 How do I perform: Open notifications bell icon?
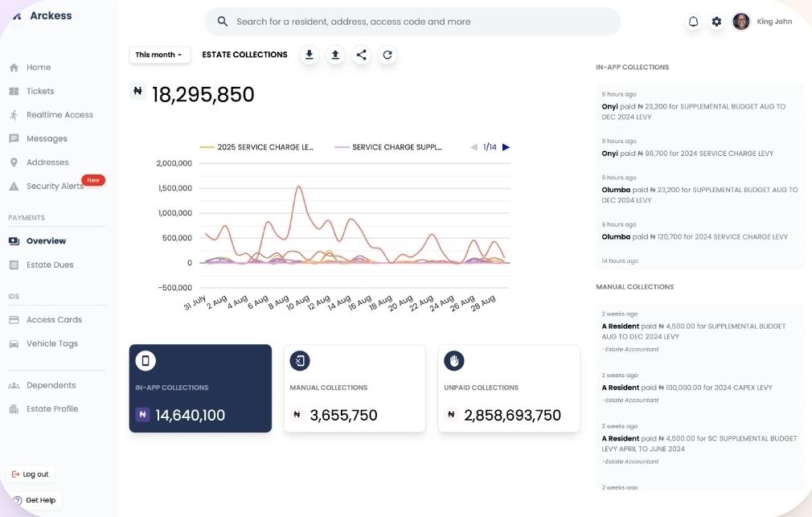click(x=693, y=22)
